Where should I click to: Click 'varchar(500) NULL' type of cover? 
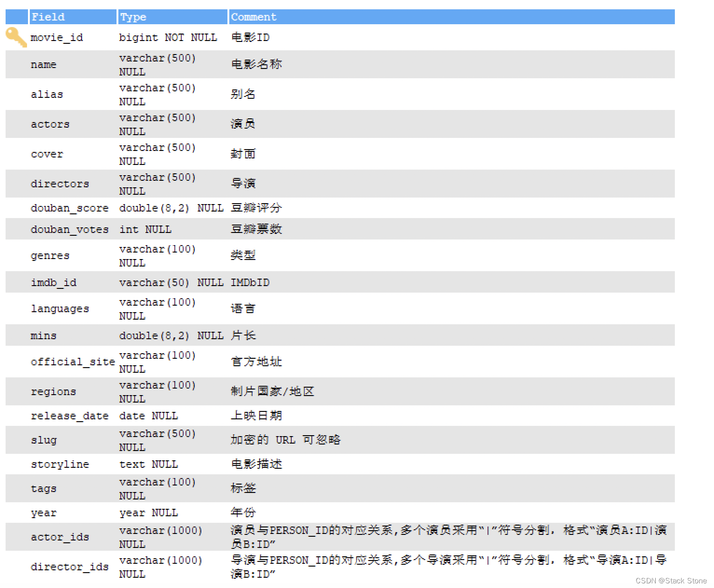pyautogui.click(x=158, y=154)
